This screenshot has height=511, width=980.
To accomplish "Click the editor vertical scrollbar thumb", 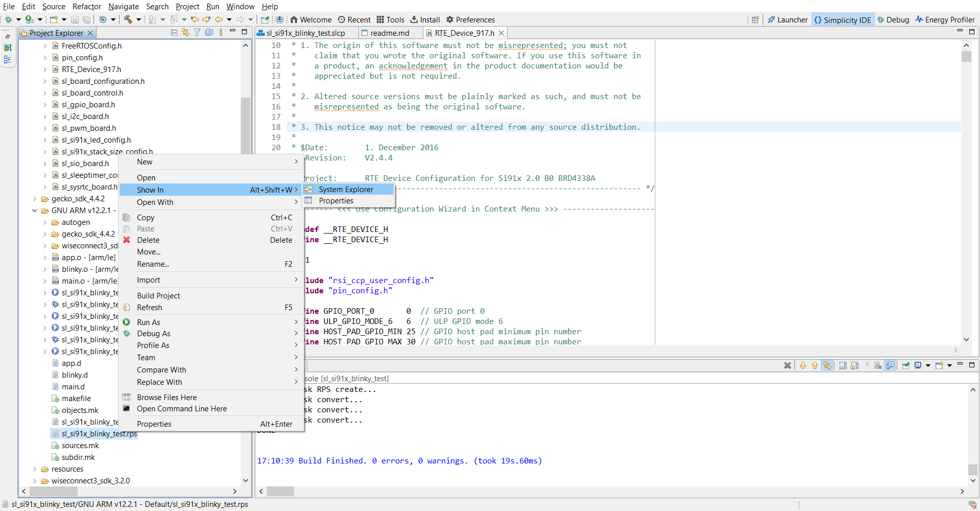I will 966,56.
